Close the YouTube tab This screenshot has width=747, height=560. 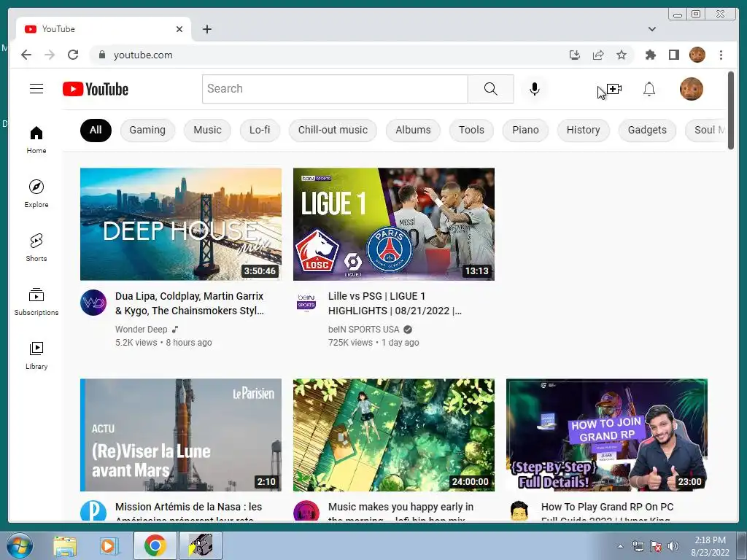pos(179,29)
